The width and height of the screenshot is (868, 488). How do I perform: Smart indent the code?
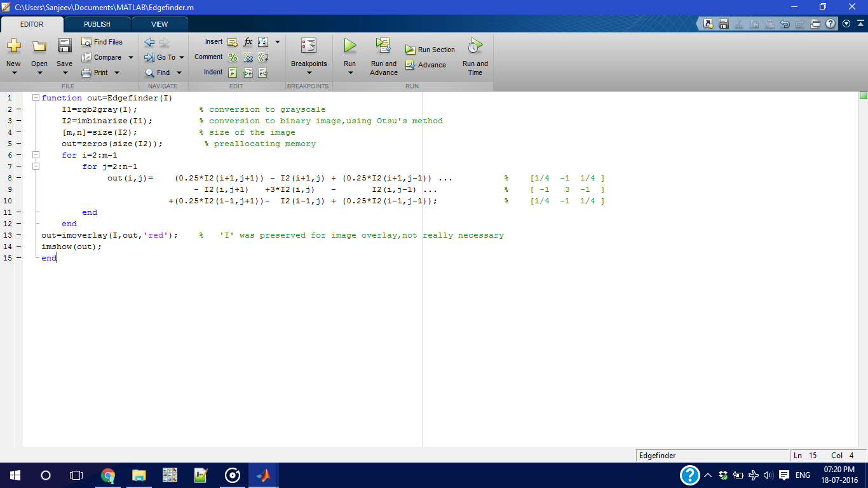point(232,72)
